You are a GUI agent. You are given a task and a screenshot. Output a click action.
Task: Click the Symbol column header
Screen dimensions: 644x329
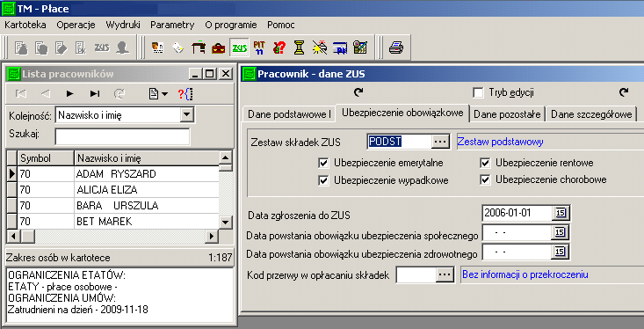click(x=46, y=158)
